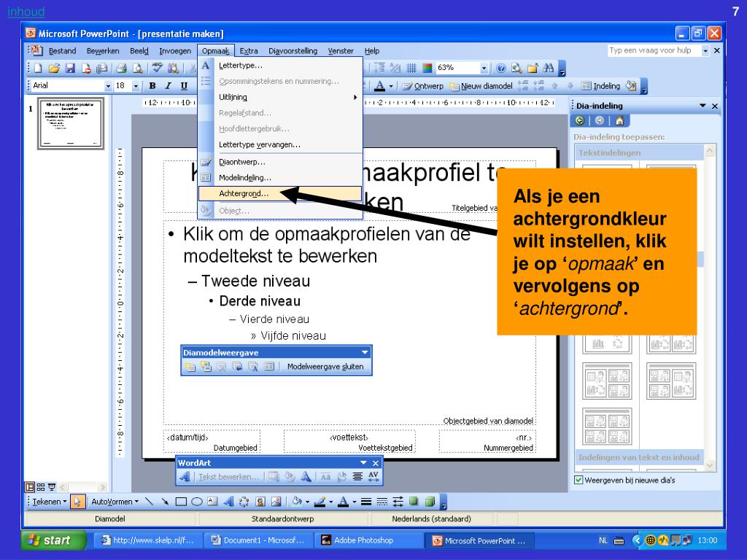Open the Tekenen dropdown menu

pyautogui.click(x=49, y=502)
